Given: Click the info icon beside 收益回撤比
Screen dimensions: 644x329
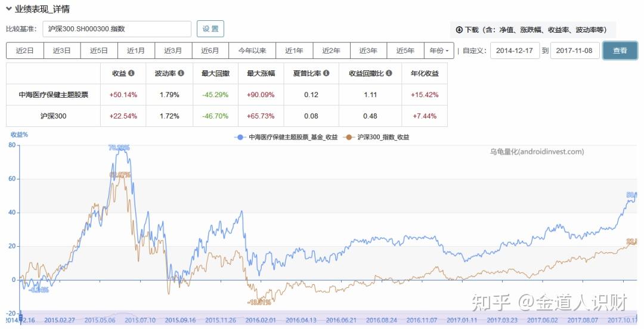Looking at the screenshot, I should click(x=389, y=73).
